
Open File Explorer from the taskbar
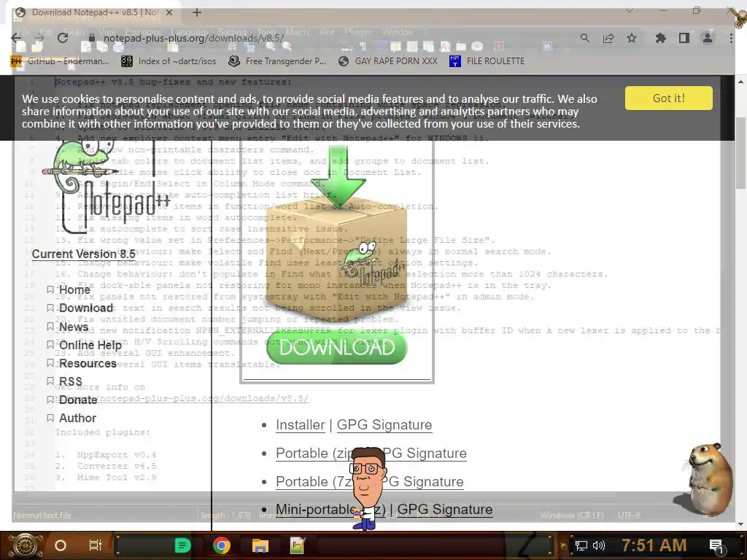pos(260,545)
